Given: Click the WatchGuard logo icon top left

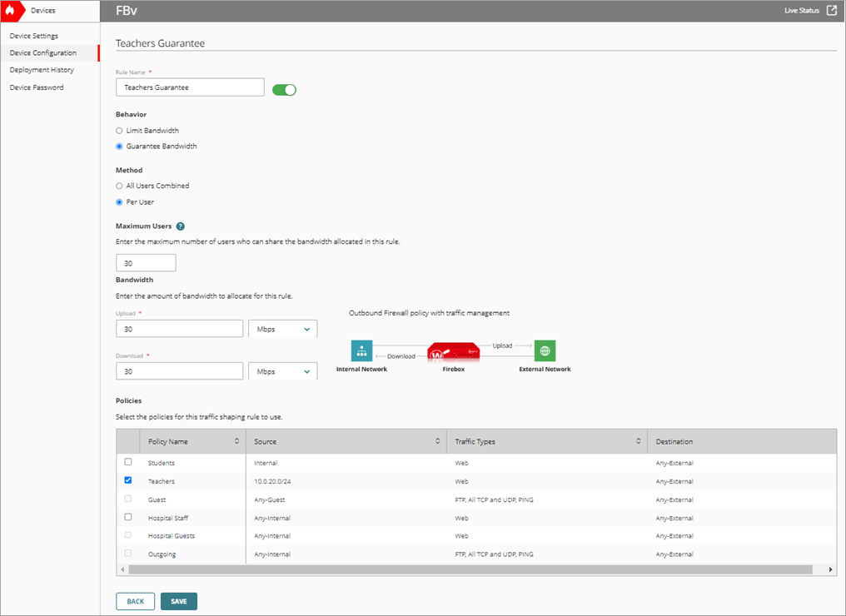Looking at the screenshot, I should pos(12,11).
